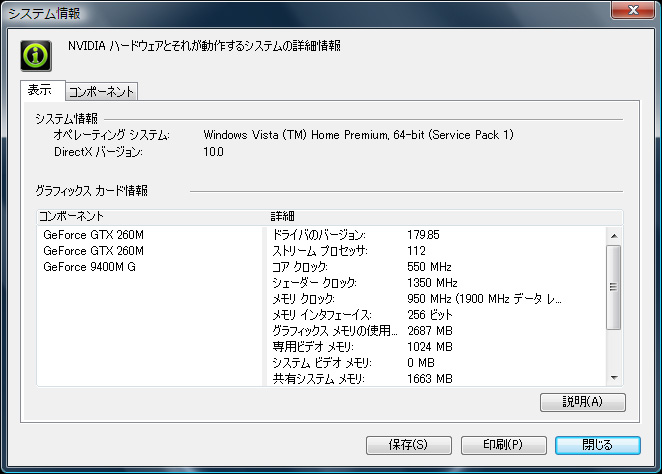Click the scrollbar down arrow in details list

click(x=614, y=378)
